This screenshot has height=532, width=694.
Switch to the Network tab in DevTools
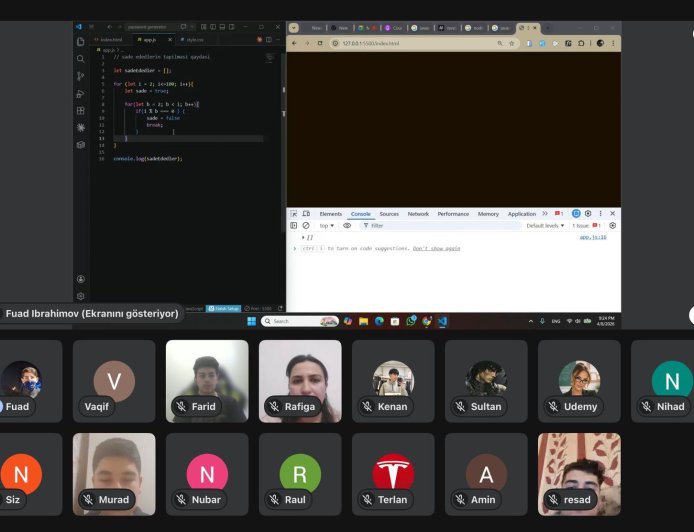coord(418,214)
